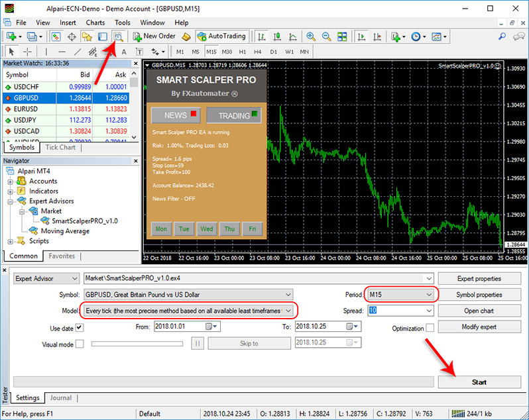Open the expert file selection dropdown

click(429, 279)
